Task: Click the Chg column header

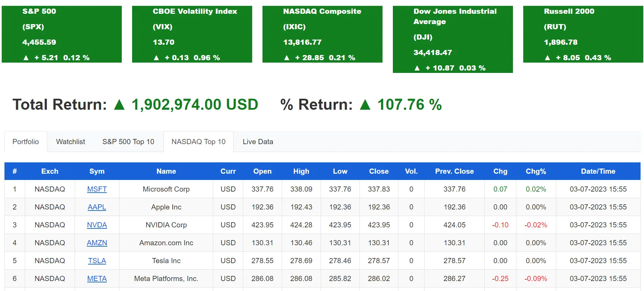Action: (501, 171)
